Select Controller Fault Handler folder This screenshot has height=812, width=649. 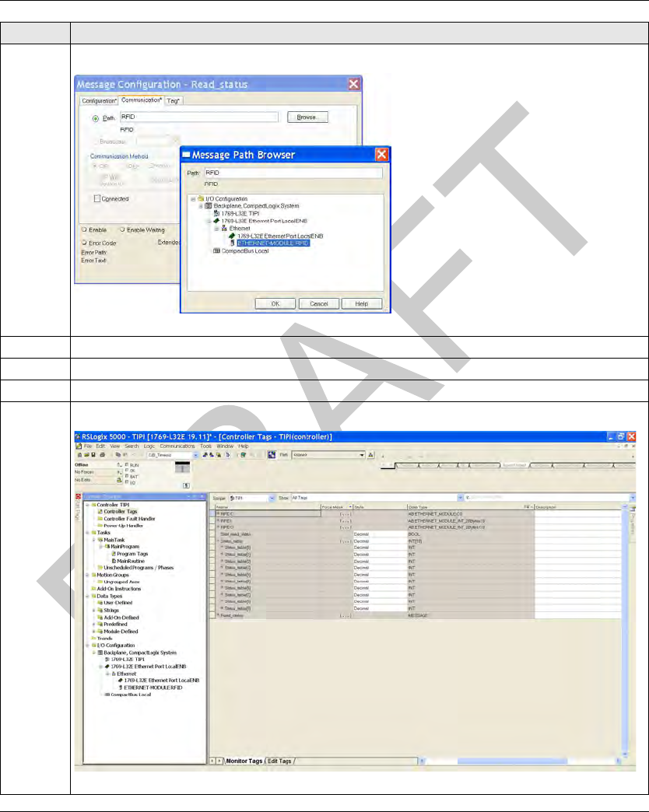point(129,519)
